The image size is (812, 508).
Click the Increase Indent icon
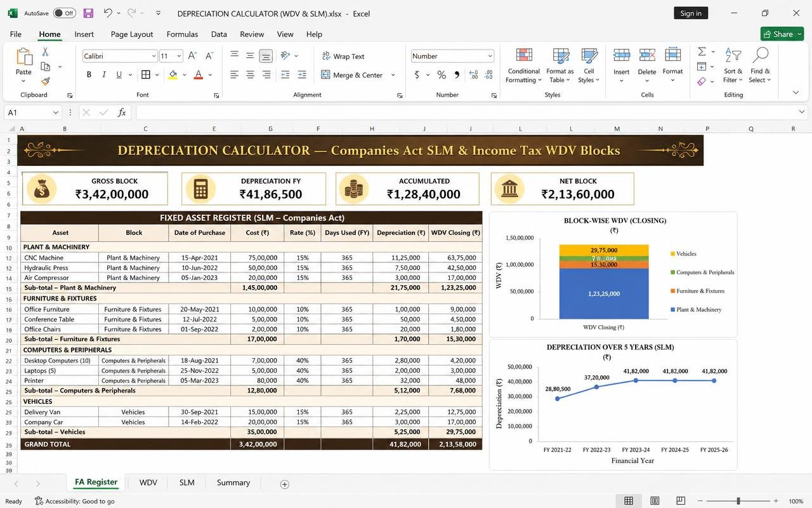(x=302, y=74)
